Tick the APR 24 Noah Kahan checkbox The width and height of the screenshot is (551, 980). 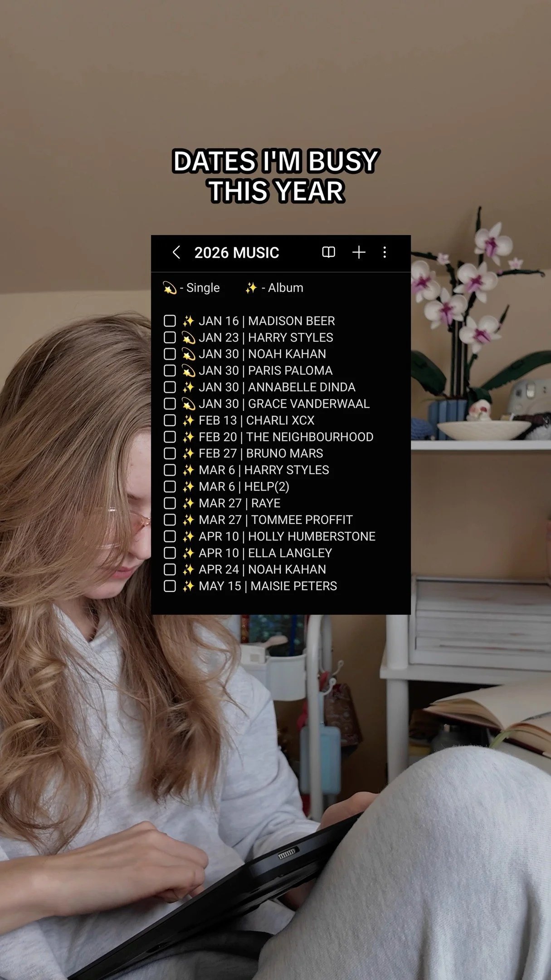tap(170, 569)
